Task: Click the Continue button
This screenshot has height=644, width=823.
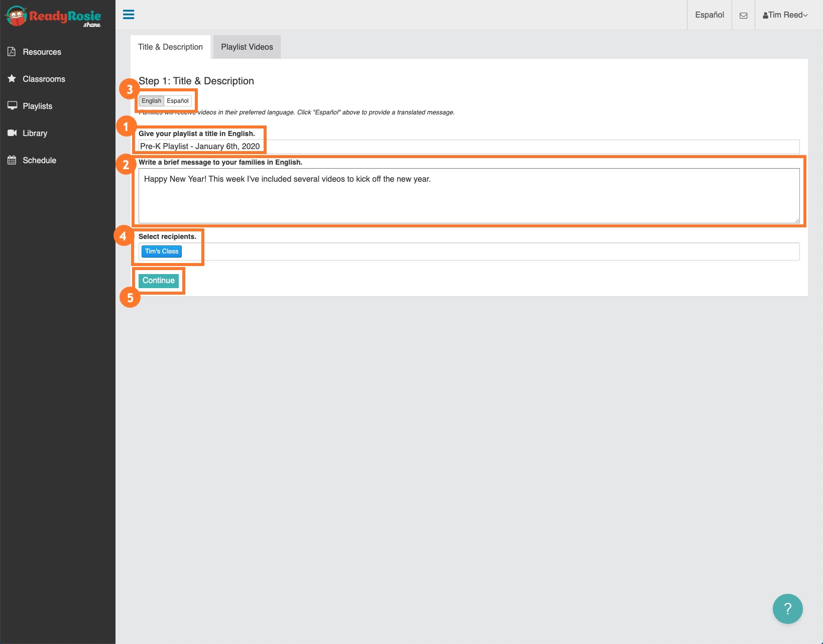Action: [158, 280]
